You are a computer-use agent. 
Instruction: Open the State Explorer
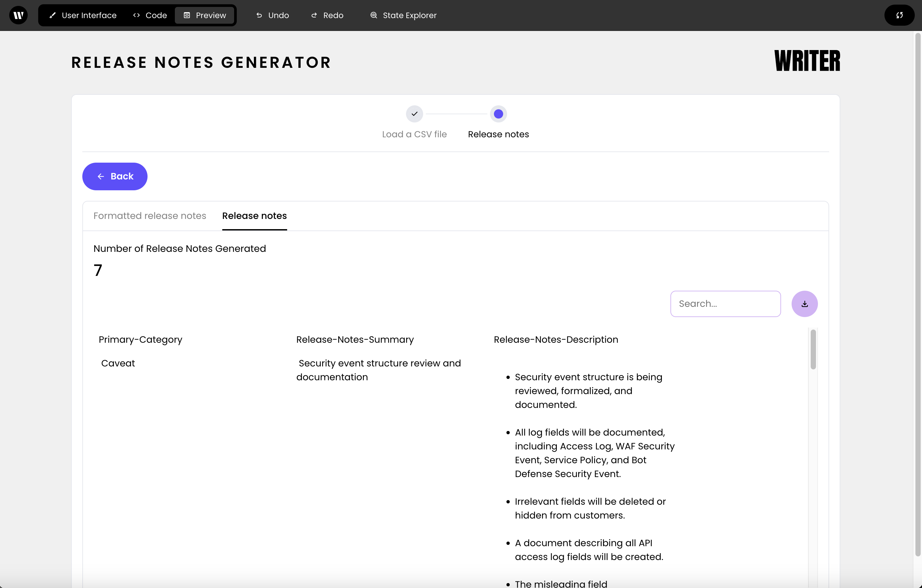[x=403, y=15]
